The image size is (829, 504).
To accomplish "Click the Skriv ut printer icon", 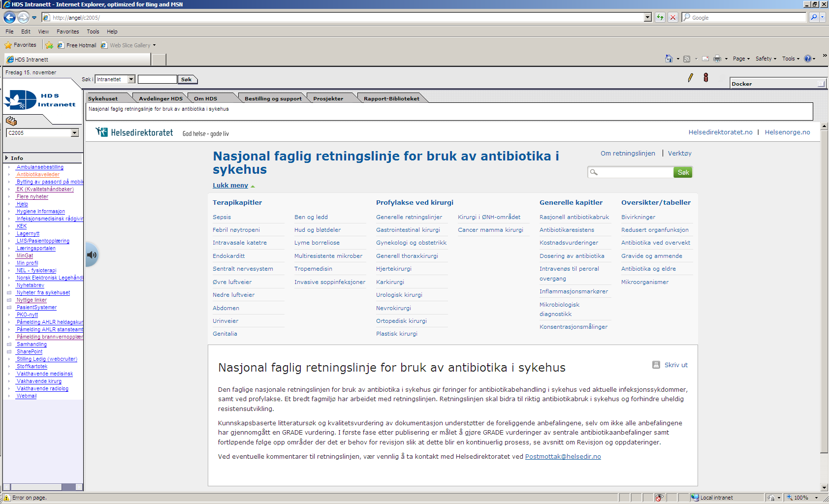I will [x=656, y=365].
